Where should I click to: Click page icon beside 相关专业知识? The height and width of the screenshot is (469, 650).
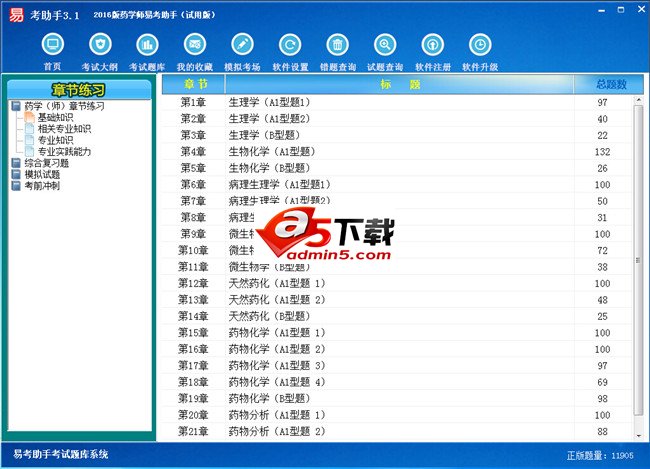(x=29, y=129)
